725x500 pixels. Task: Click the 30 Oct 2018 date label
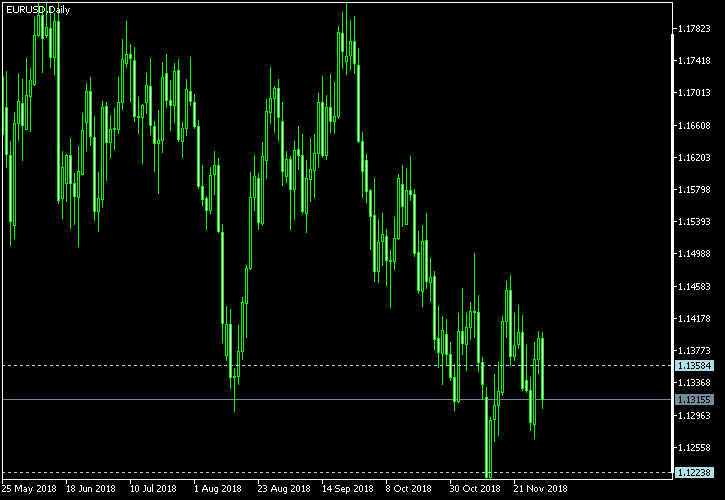475,488
